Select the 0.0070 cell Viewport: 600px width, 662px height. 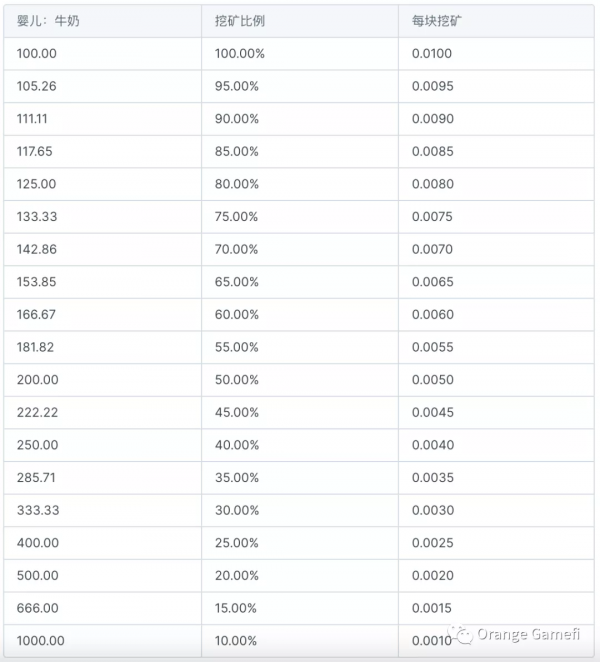click(x=433, y=249)
